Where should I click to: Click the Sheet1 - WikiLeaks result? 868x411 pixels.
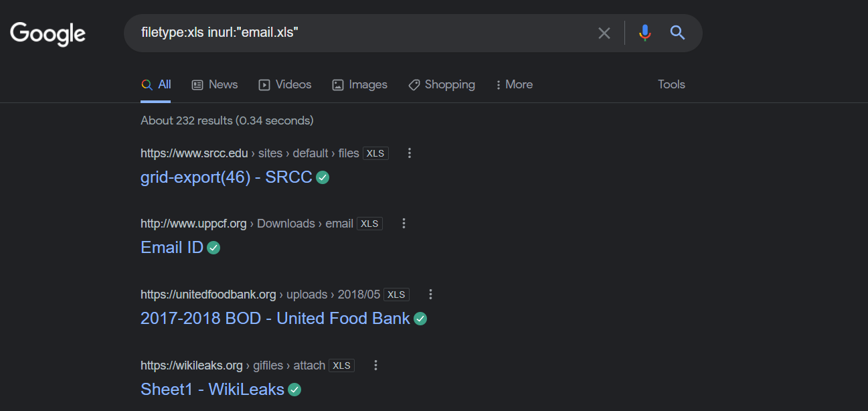211,389
